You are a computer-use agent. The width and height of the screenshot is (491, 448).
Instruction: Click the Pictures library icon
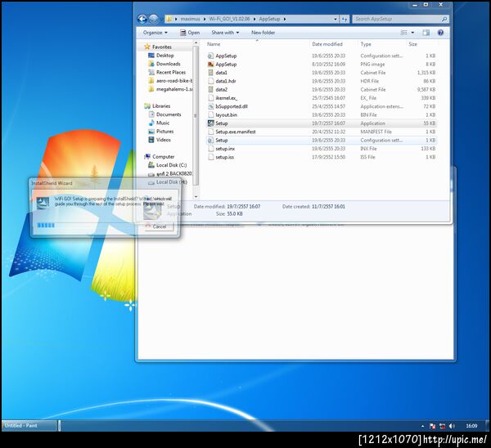point(151,132)
